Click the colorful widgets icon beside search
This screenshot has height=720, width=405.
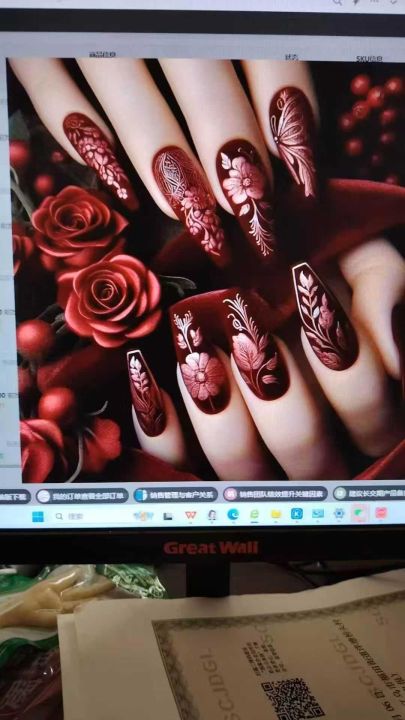point(143,516)
